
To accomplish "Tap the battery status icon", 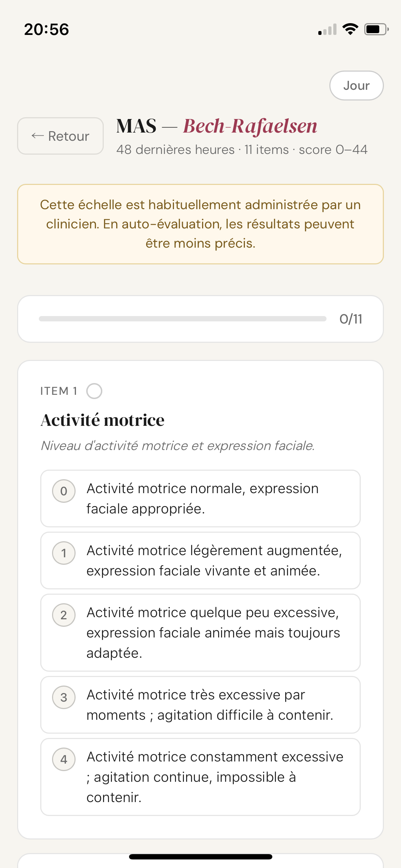I will (x=376, y=29).
